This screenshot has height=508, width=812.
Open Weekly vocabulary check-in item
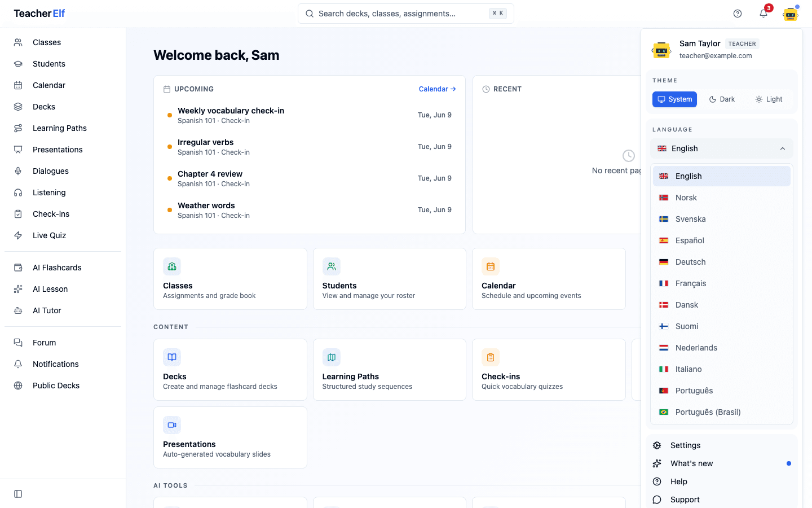point(310,115)
